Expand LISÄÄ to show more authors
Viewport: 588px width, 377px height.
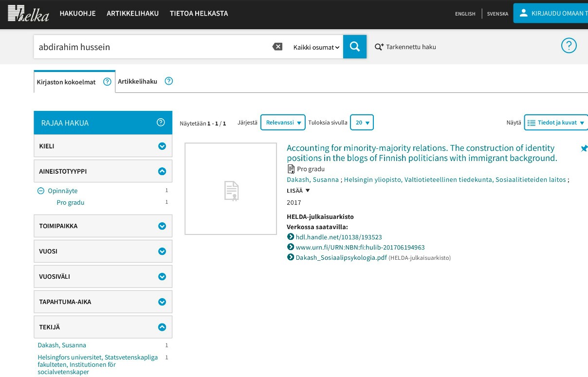(x=298, y=191)
